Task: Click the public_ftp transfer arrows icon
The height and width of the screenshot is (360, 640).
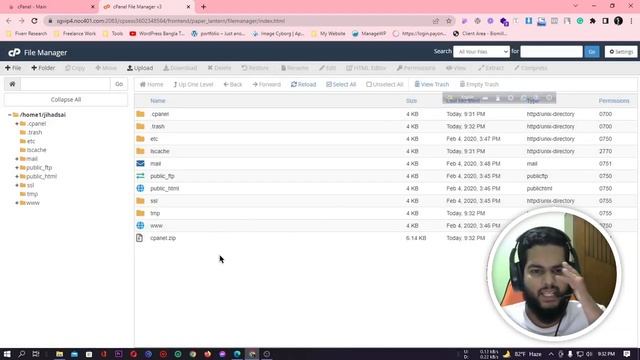Action: click(140, 176)
